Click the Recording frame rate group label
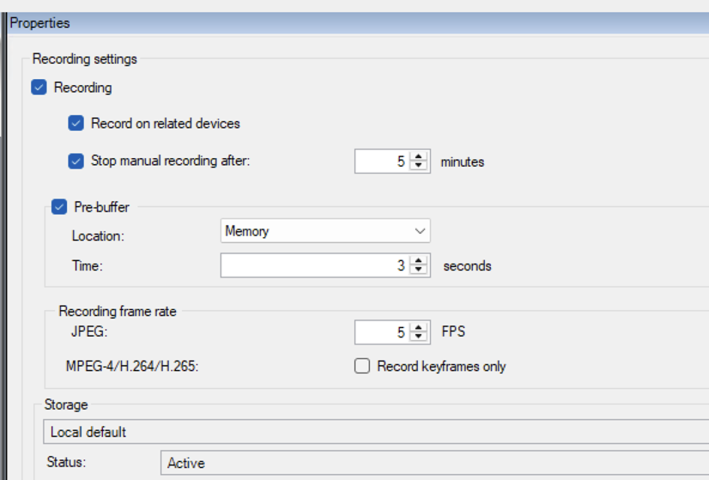The width and height of the screenshot is (709, 480). 116,312
